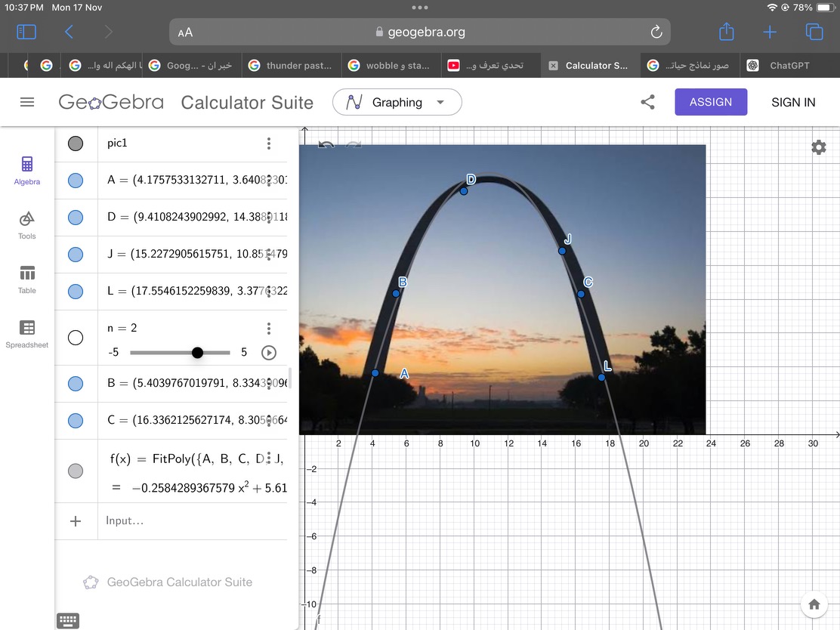The height and width of the screenshot is (630, 840).
Task: Open the Tools panel
Action: (27, 223)
